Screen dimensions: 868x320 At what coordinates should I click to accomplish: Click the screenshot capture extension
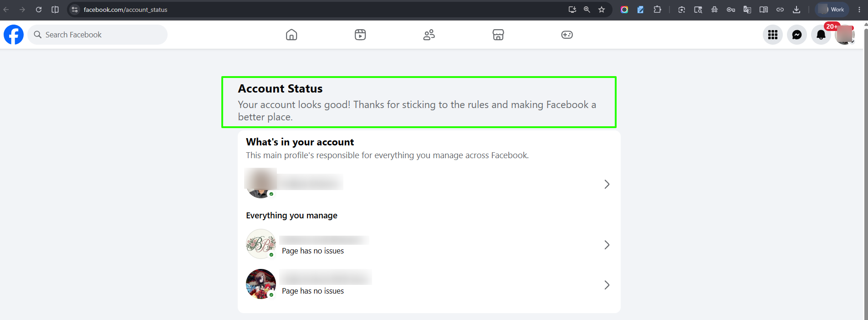(682, 10)
